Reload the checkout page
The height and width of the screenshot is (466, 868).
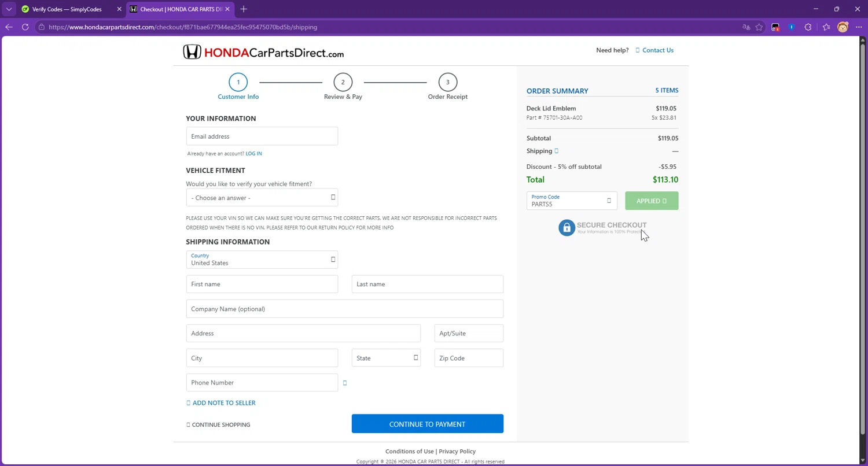click(x=25, y=27)
